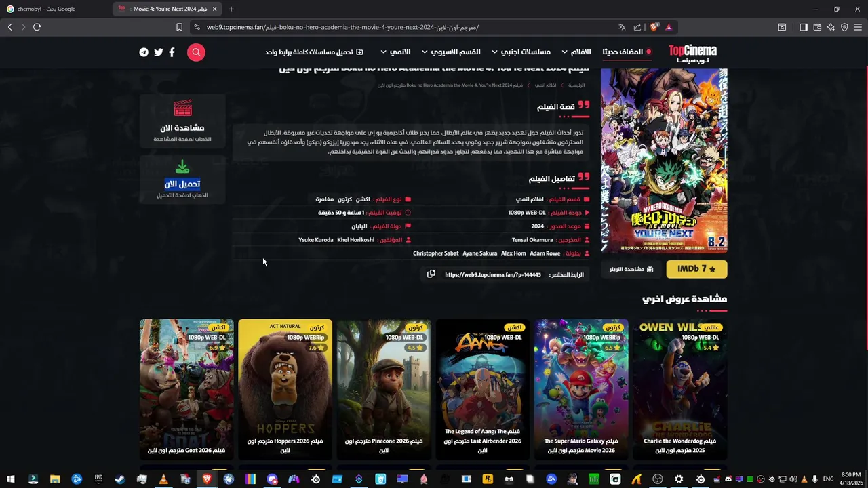
Task: Open the اكشن genre link
Action: pos(363,199)
